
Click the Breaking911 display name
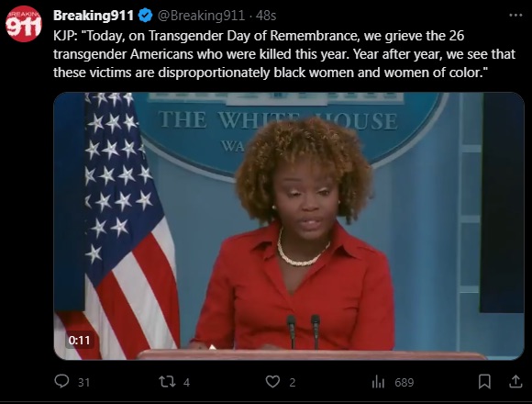(x=94, y=16)
